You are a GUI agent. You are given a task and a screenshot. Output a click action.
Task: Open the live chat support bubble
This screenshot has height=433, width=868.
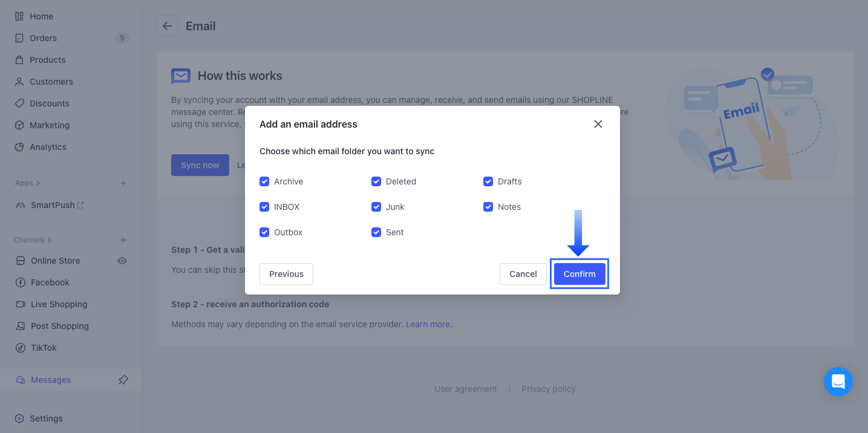(x=838, y=382)
